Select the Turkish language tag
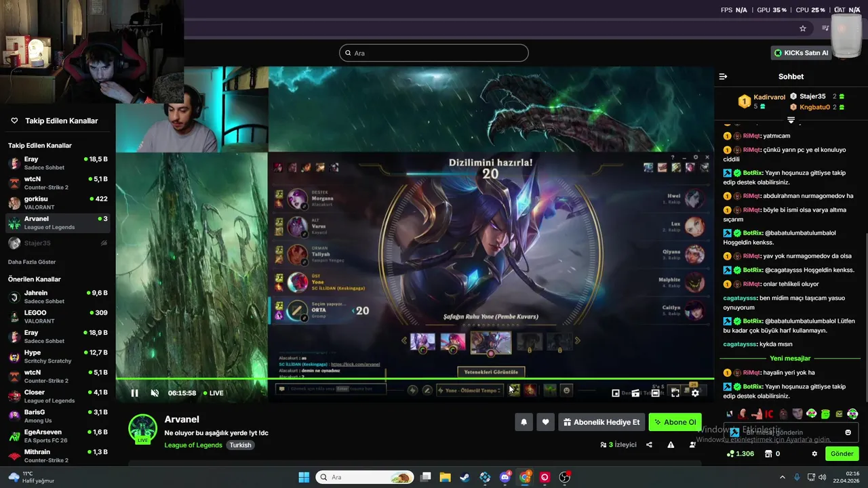 240,445
